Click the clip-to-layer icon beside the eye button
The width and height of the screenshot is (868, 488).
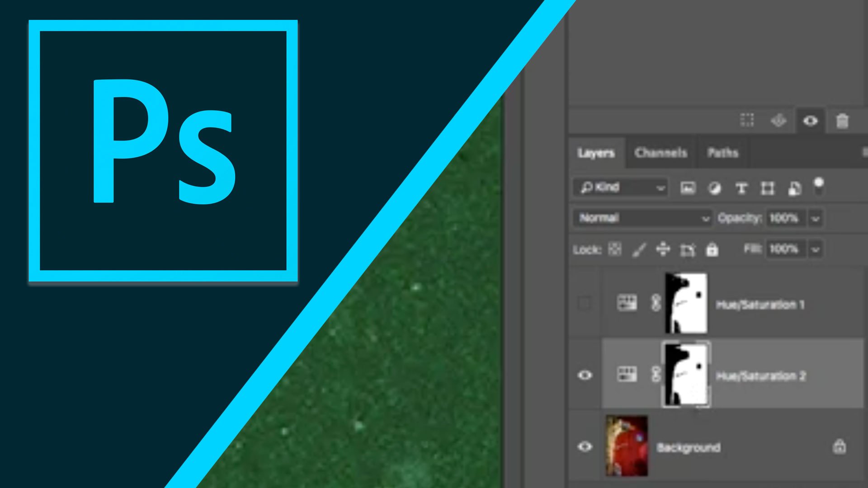click(778, 121)
